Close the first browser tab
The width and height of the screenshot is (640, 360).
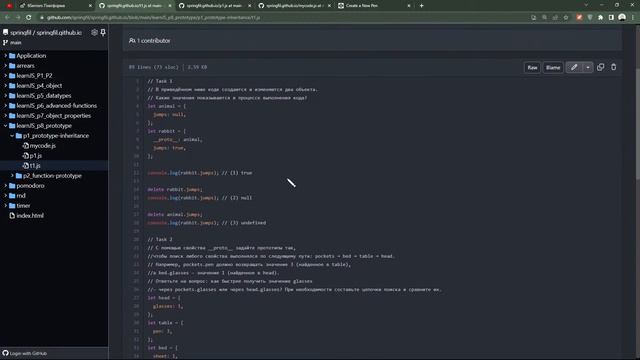coord(90,6)
